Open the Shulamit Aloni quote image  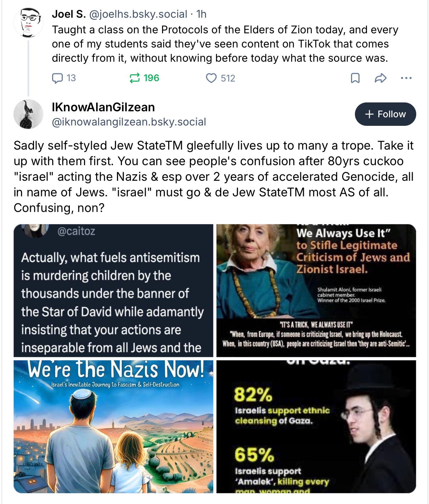(x=316, y=290)
